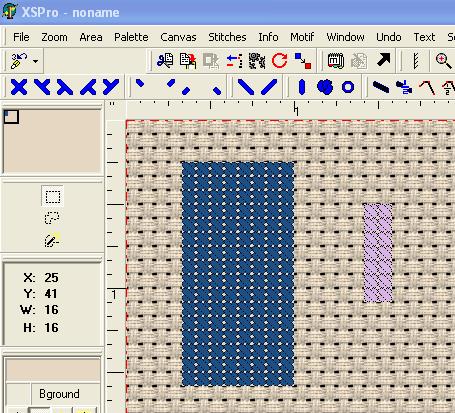Viewport: 455px width, 413px height.
Task: Select the upright vertical stitch tool
Action: (x=302, y=87)
